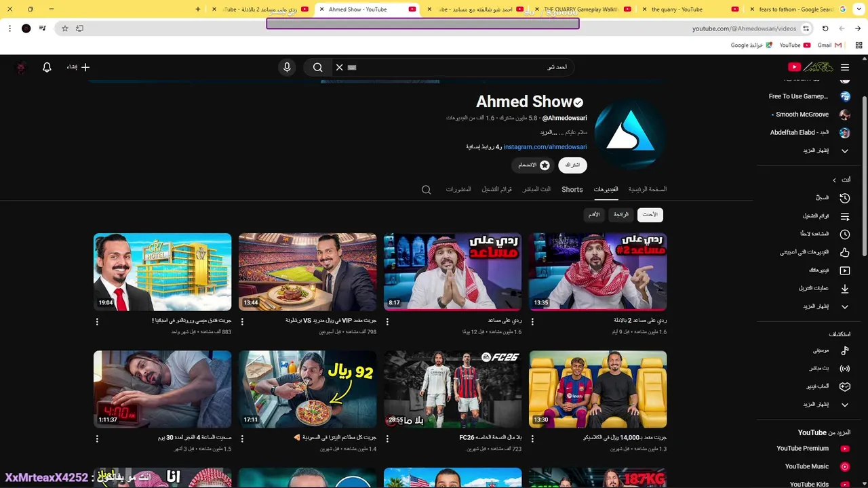The width and height of the screenshot is (868, 488).
Task: Open History (السجل) in the sidebar
Action: tap(833, 198)
